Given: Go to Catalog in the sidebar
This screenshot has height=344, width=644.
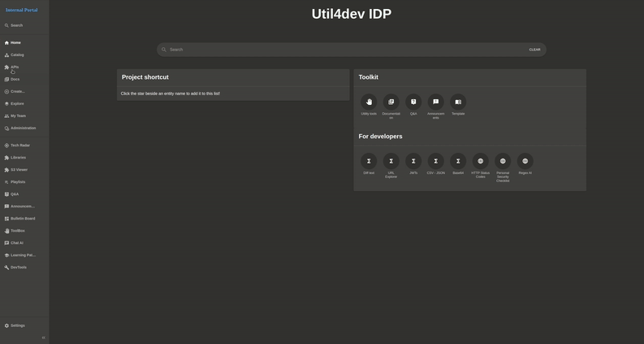Looking at the screenshot, I should (17, 55).
